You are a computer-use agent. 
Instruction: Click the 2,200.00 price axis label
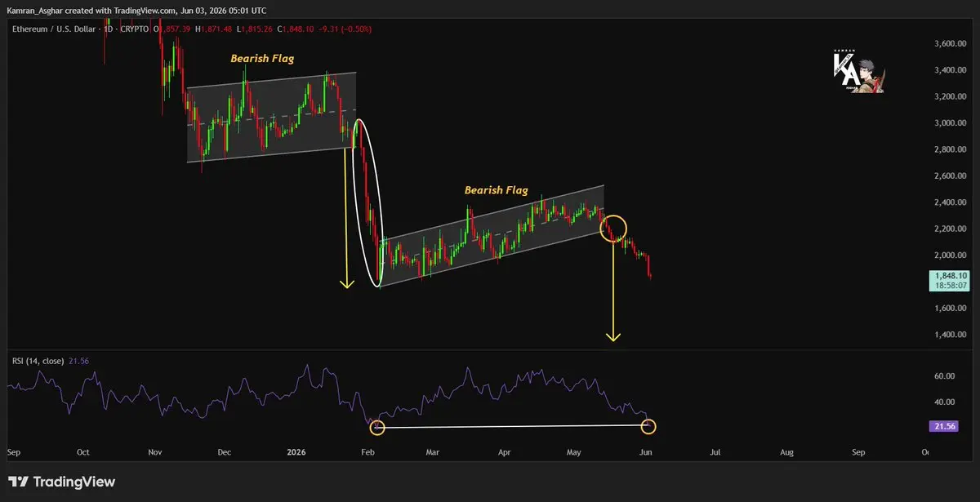(951, 229)
